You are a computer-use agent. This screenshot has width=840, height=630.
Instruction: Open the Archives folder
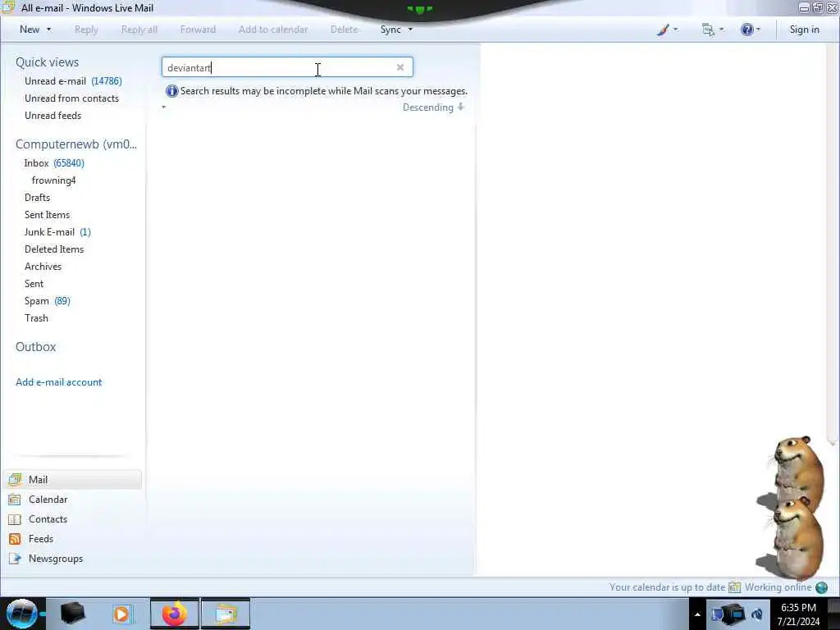43,267
